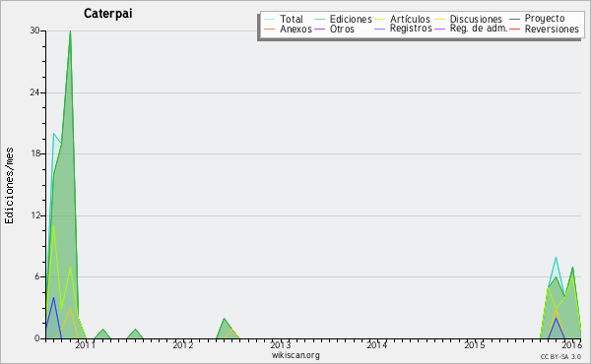Select the "Otros" legend entry
Screen dimensions: 591x364
342,29
